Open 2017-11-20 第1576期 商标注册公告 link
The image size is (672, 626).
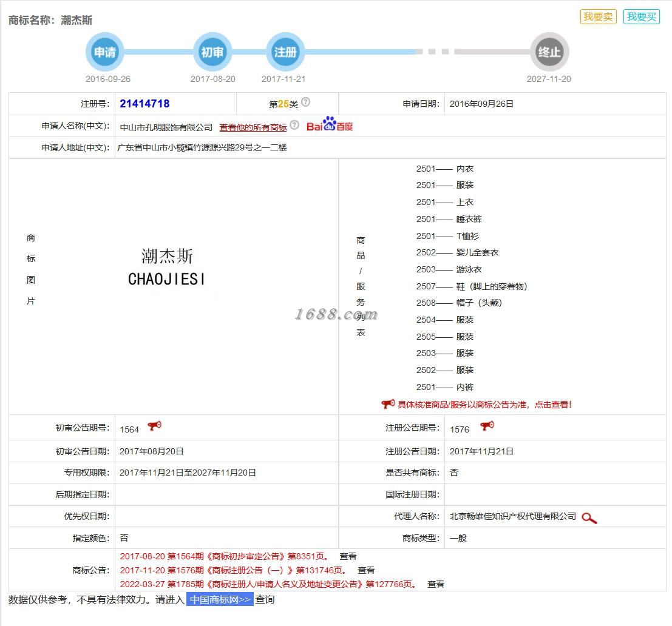(x=232, y=570)
